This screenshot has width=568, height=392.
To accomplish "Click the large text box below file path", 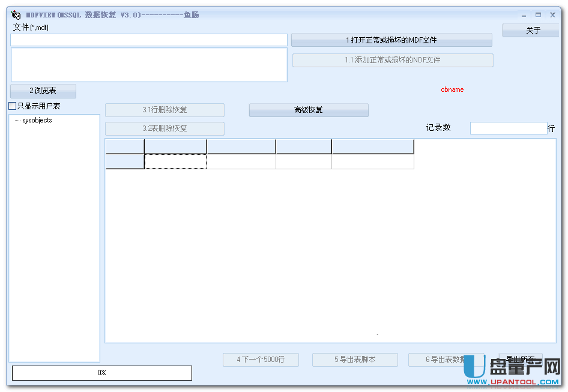I will [x=149, y=65].
